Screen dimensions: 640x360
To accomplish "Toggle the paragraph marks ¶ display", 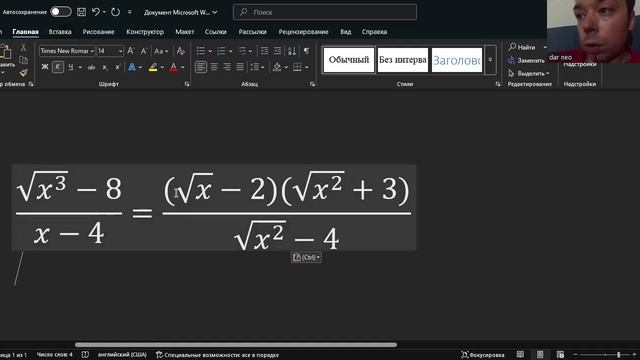I will [x=307, y=51].
